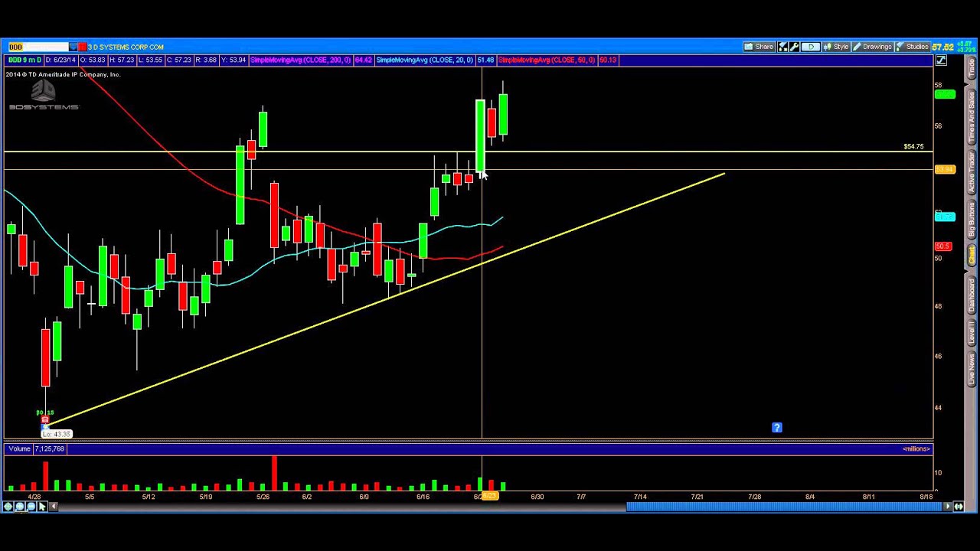This screenshot has height=551, width=980.
Task: Click the blue question mark help icon
Action: 777,428
